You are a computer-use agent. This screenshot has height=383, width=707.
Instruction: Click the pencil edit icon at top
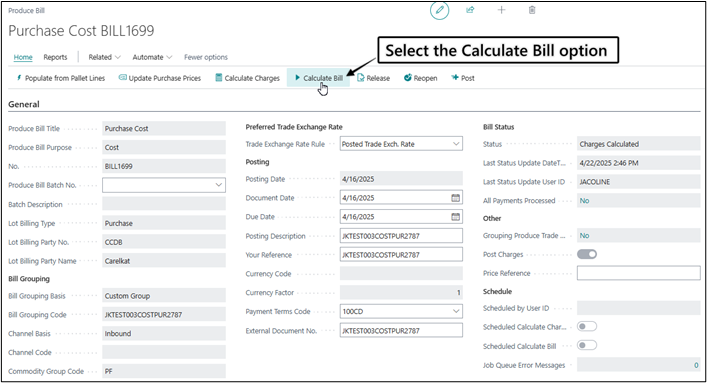(439, 10)
